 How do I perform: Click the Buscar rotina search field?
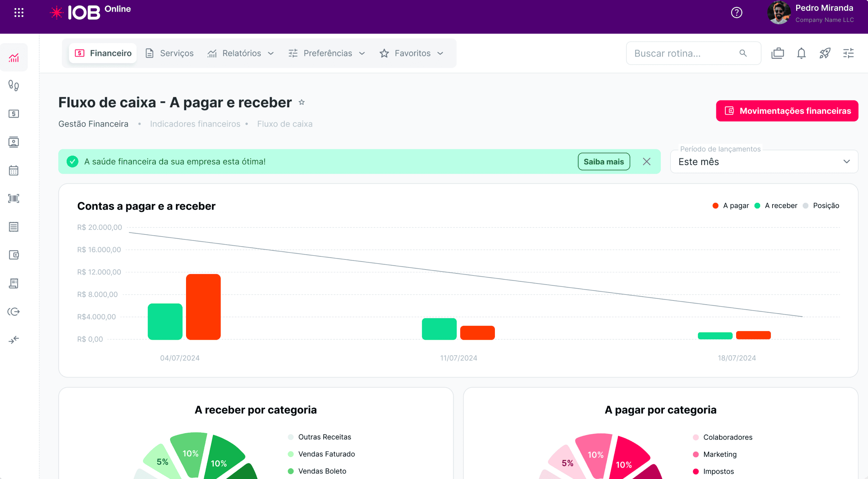tap(693, 53)
